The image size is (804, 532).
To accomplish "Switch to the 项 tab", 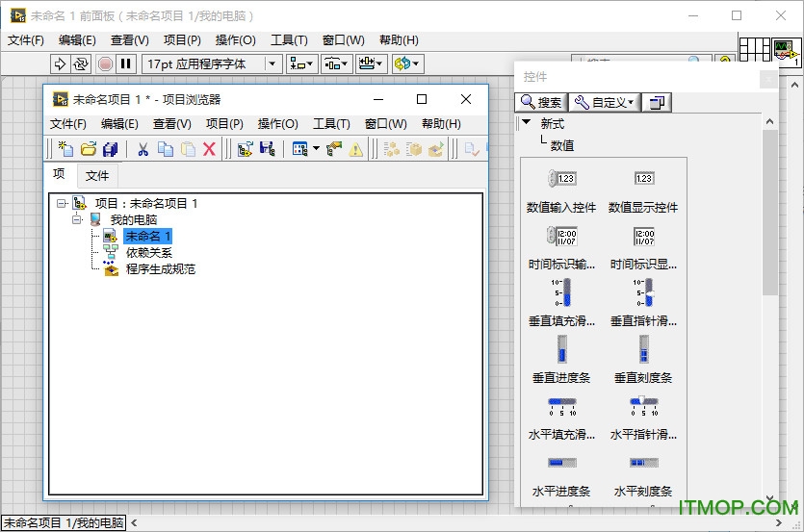I will pyautogui.click(x=59, y=174).
